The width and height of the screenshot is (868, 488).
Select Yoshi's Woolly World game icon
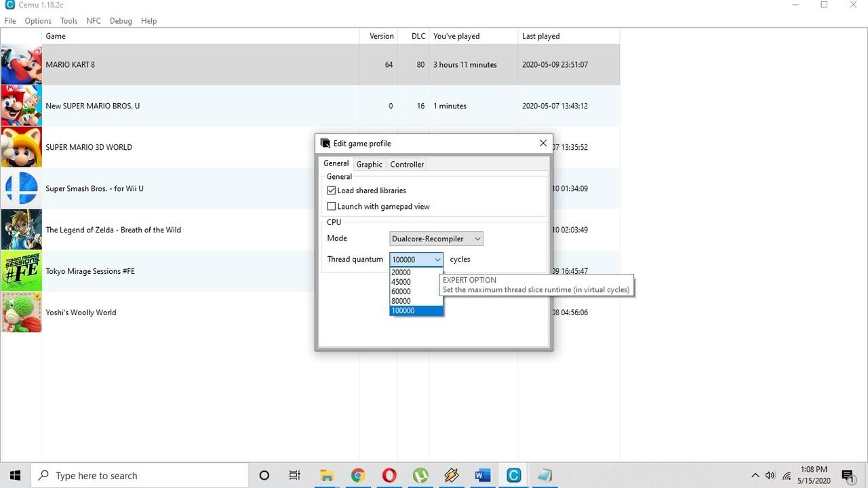(x=22, y=312)
